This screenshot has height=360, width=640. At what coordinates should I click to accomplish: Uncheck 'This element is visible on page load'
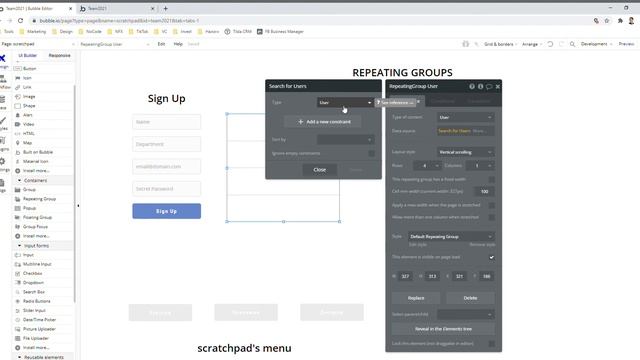pyautogui.click(x=491, y=258)
